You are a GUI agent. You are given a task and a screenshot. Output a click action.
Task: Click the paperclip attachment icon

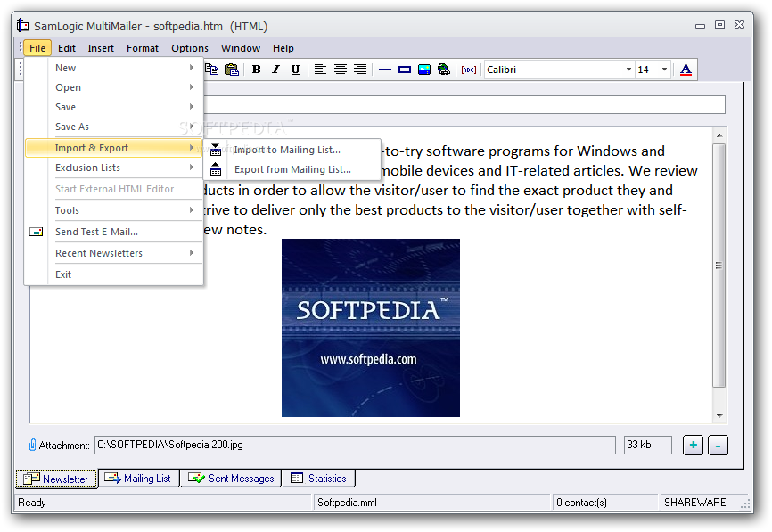[x=32, y=445]
